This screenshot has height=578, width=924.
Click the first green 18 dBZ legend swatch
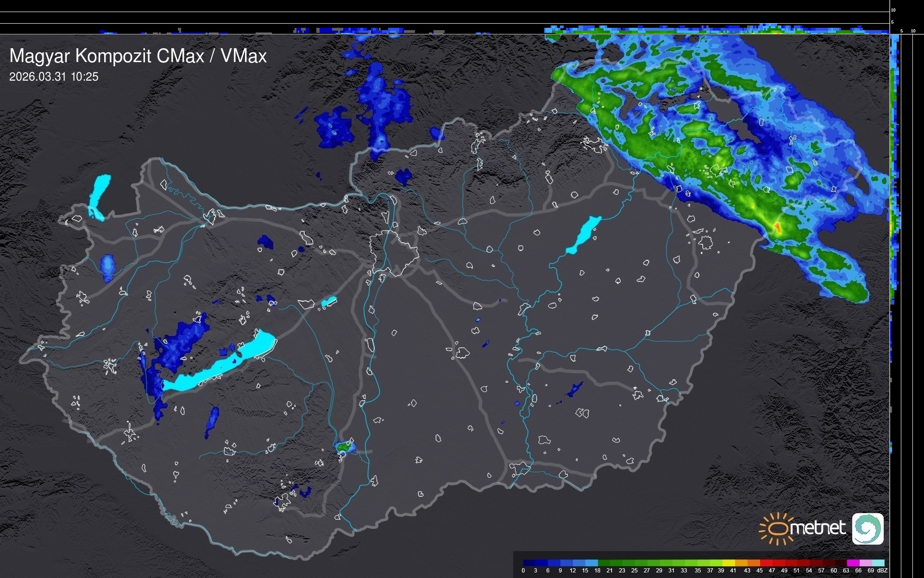tap(604, 563)
